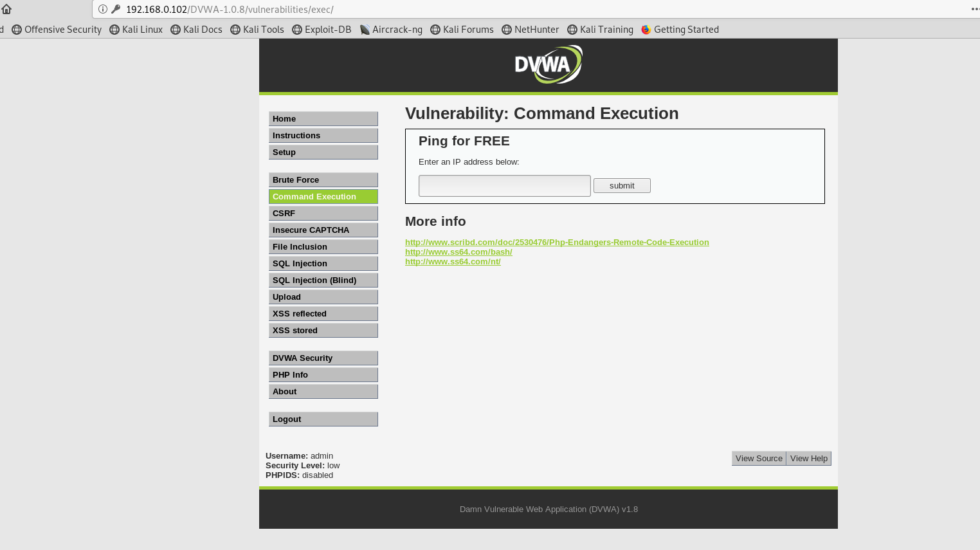
Task: Select the Brute Force menu item
Action: click(x=323, y=180)
